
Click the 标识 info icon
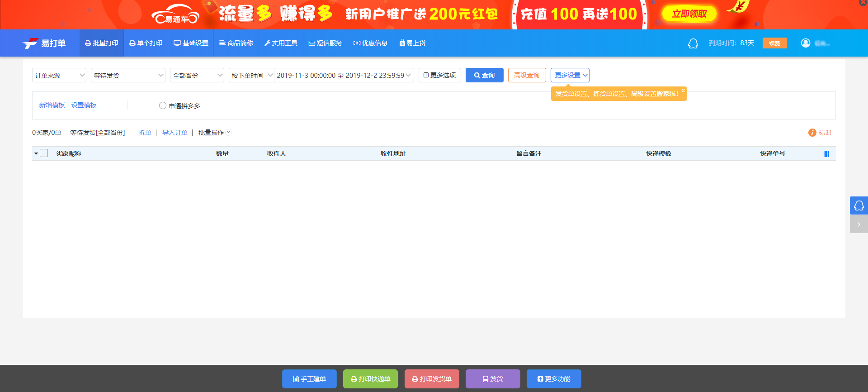812,133
